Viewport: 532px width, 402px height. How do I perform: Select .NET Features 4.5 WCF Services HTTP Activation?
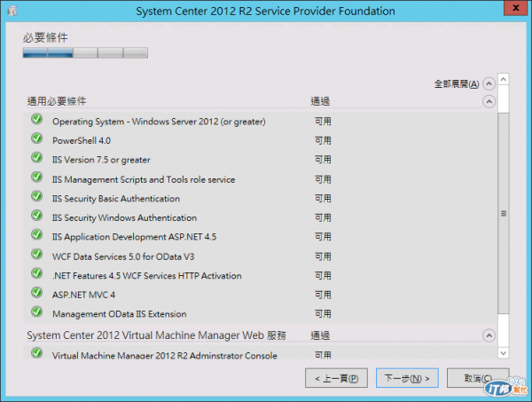click(147, 276)
